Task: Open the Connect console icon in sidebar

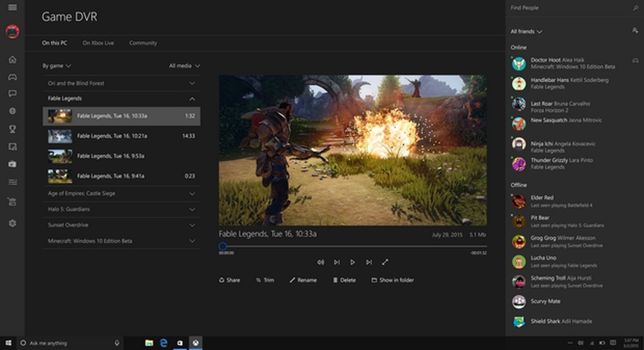Action: 13,202
